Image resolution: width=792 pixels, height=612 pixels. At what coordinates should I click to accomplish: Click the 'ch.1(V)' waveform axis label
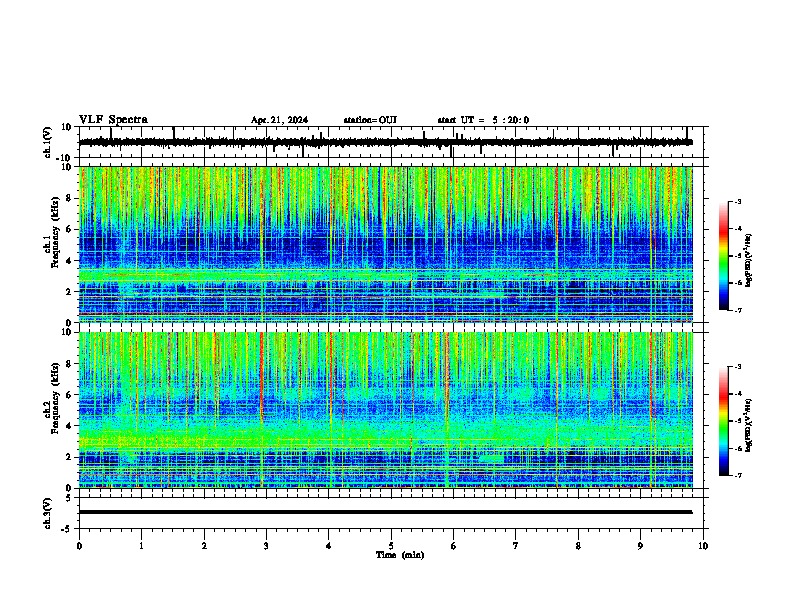point(47,142)
